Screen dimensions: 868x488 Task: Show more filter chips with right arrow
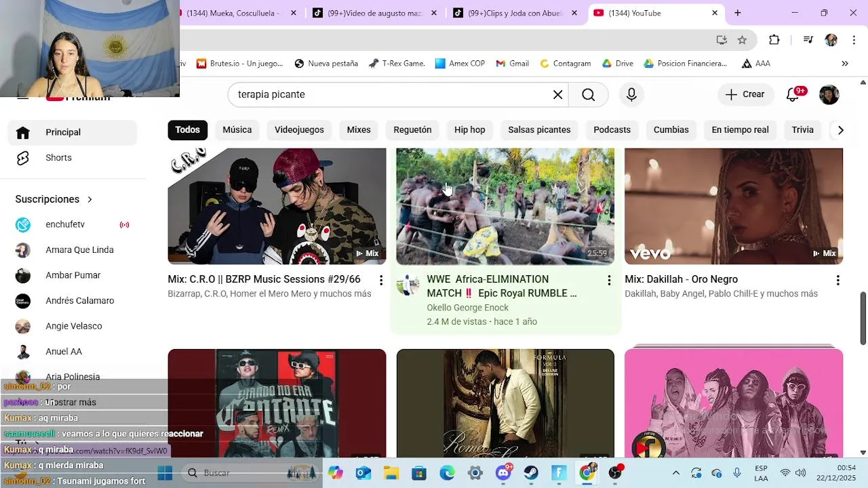tap(840, 129)
